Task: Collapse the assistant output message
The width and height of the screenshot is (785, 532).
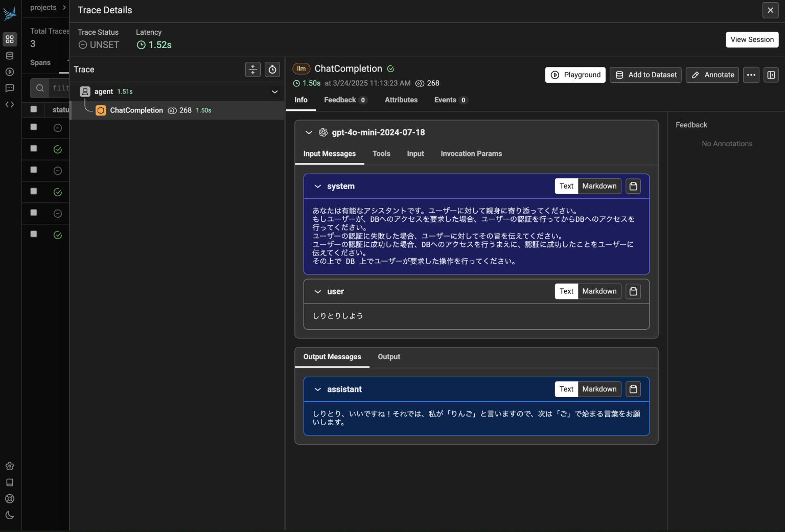Action: point(317,389)
